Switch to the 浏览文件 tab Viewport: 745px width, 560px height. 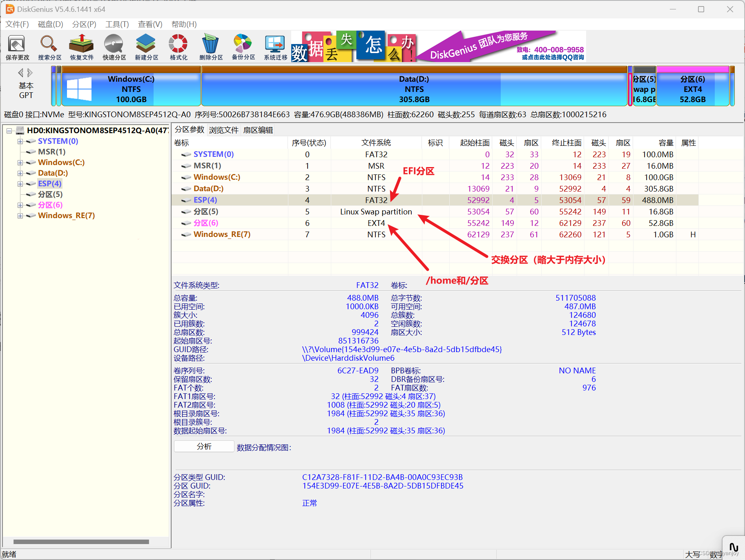(x=224, y=130)
